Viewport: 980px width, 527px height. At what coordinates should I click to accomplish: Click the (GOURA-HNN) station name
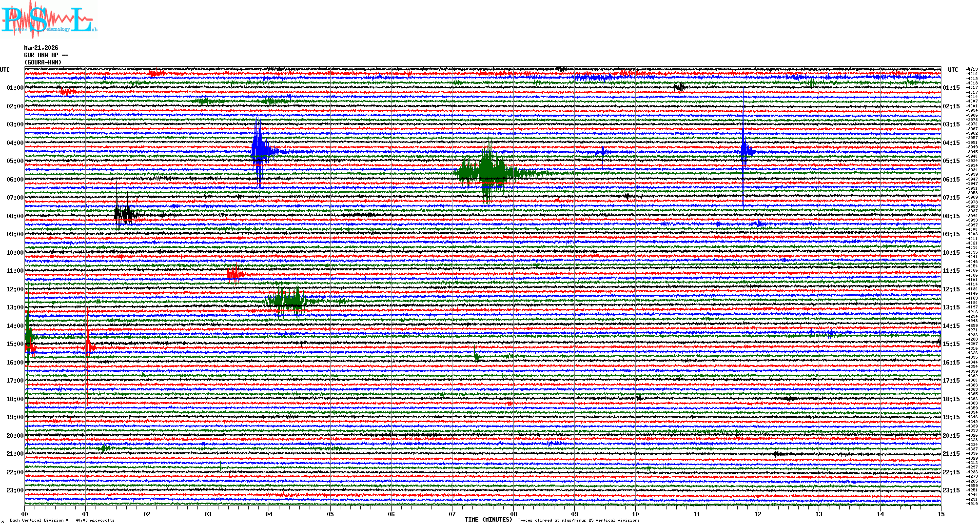[x=43, y=62]
